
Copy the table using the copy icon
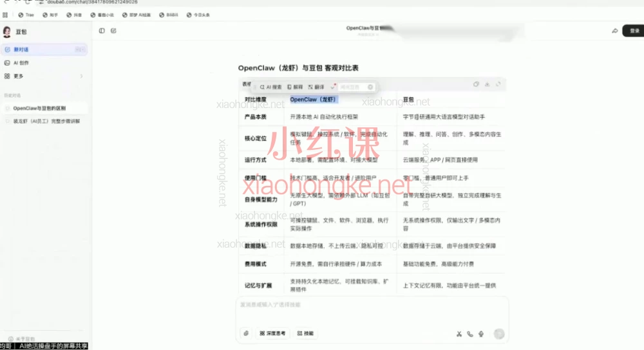pos(476,84)
